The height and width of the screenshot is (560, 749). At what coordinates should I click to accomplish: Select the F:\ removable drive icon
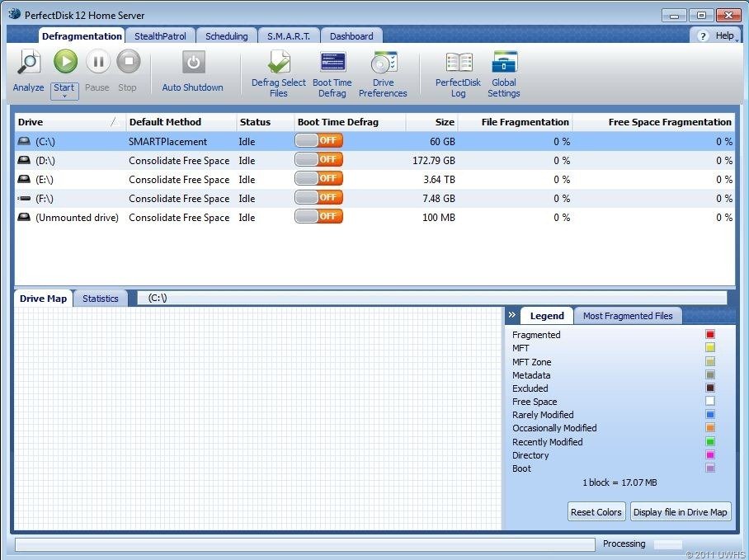pos(24,198)
